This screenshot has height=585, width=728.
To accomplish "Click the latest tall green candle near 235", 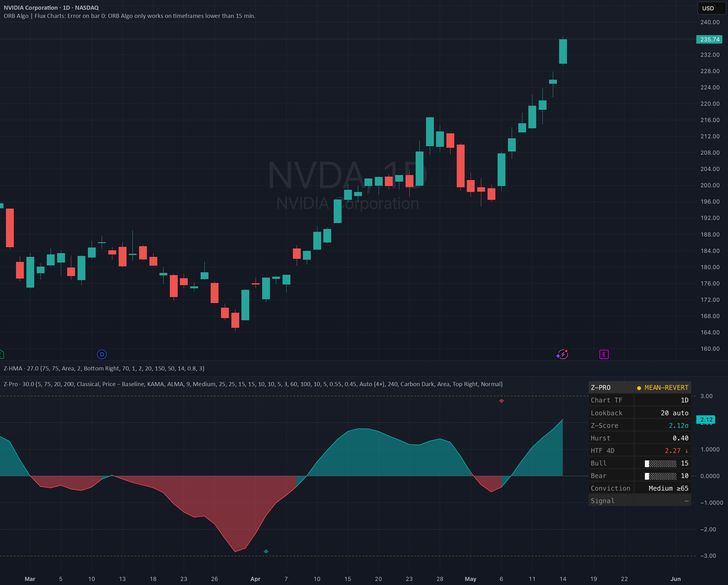I will coord(563,51).
